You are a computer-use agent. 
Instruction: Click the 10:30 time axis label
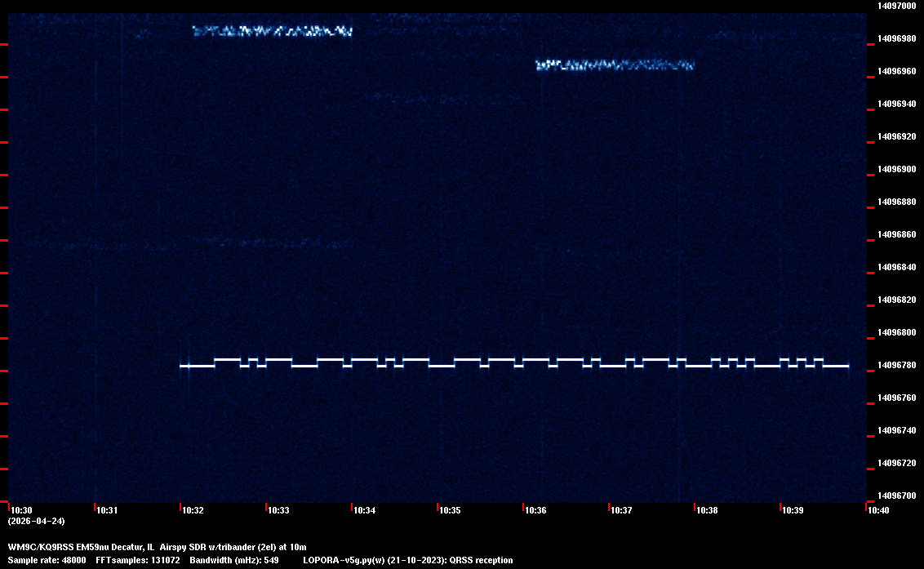tap(21, 510)
